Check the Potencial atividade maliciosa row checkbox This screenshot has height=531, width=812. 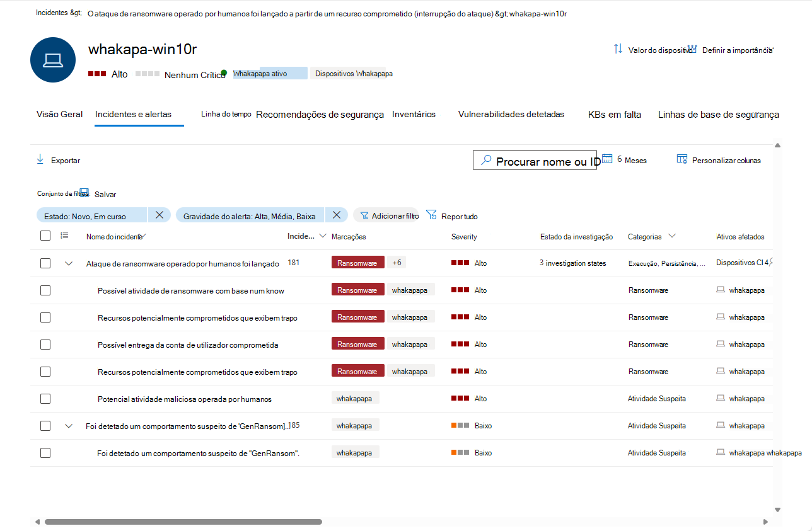pos(45,399)
